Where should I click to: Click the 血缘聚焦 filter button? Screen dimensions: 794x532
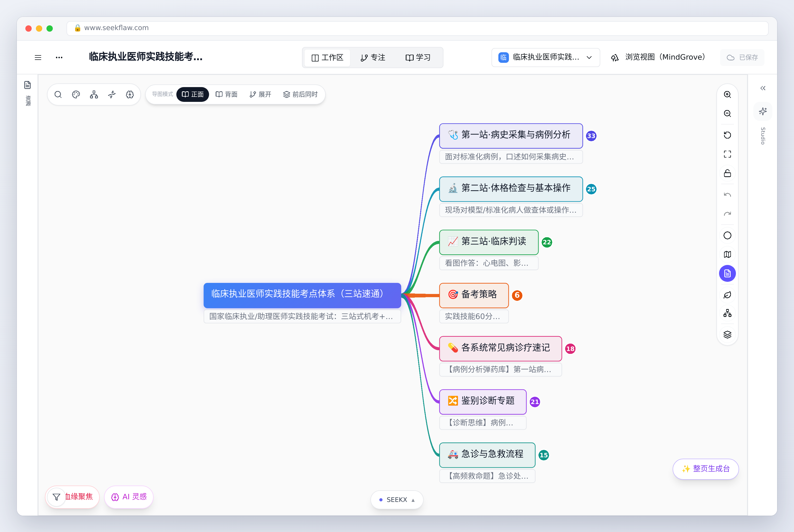pyautogui.click(x=72, y=497)
